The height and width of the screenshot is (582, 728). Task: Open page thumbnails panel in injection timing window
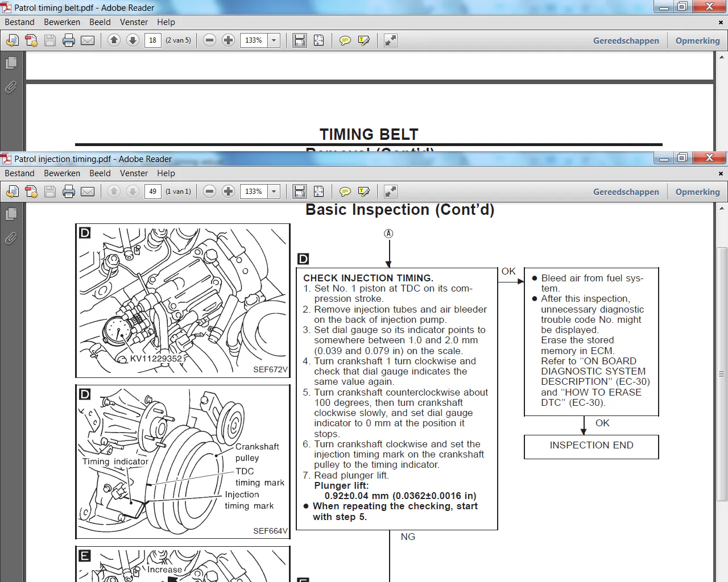(x=11, y=214)
